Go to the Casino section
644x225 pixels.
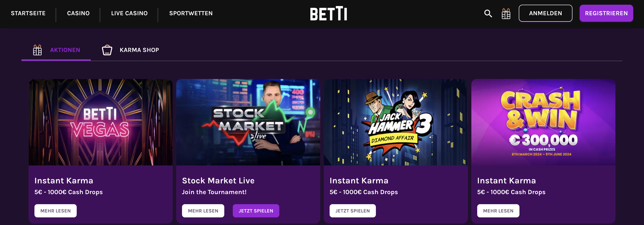[x=78, y=13]
